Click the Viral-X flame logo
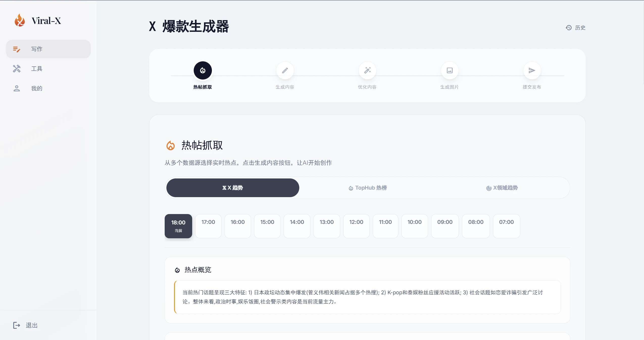The width and height of the screenshot is (644, 340). [x=19, y=20]
